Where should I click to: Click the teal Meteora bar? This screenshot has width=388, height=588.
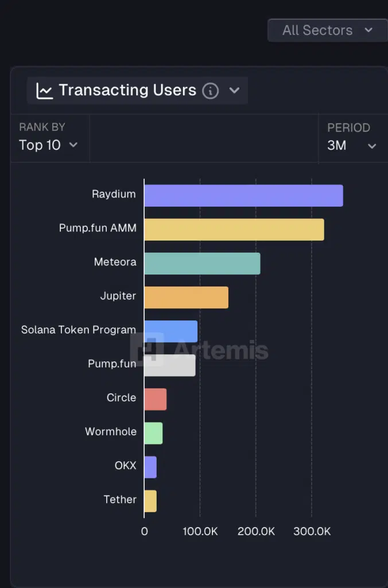click(x=202, y=264)
